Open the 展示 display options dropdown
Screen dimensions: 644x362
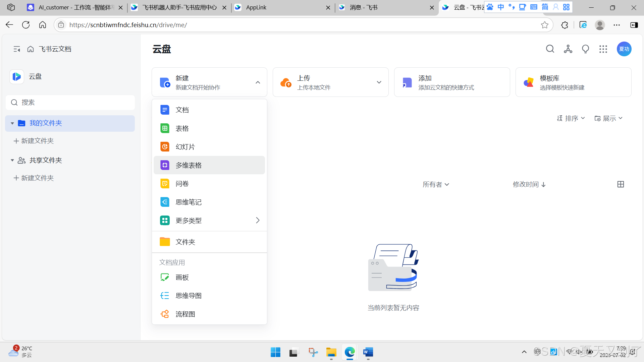tap(608, 118)
